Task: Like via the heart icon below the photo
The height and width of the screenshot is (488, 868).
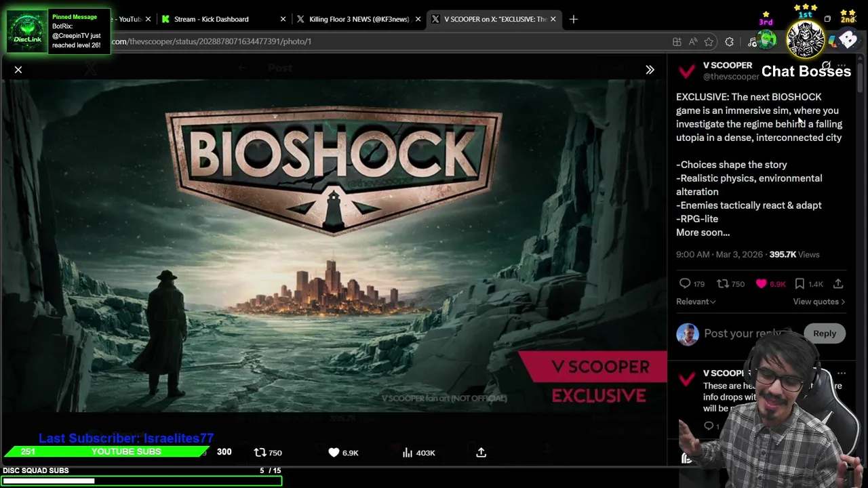Action: (343, 453)
